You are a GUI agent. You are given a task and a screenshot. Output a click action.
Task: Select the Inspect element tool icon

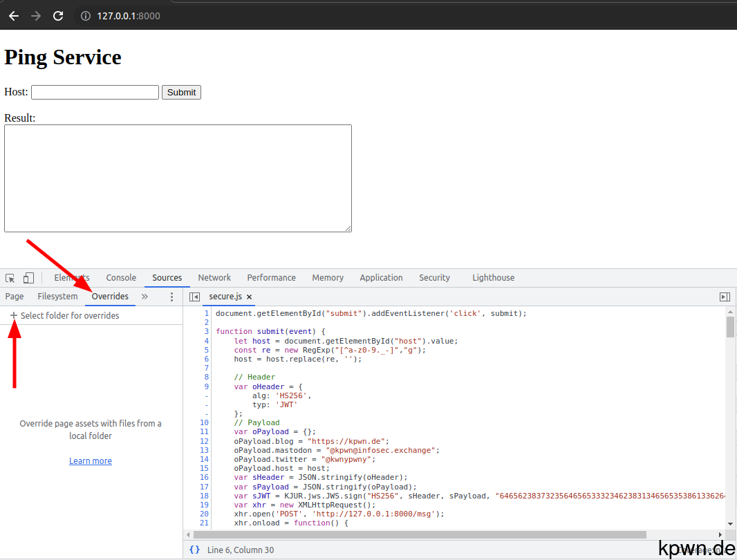coord(10,277)
